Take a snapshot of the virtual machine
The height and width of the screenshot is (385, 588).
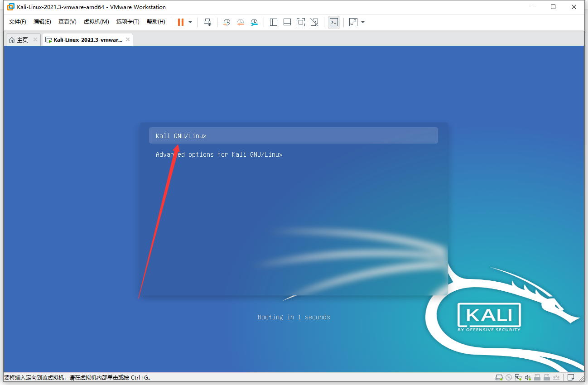pos(227,22)
